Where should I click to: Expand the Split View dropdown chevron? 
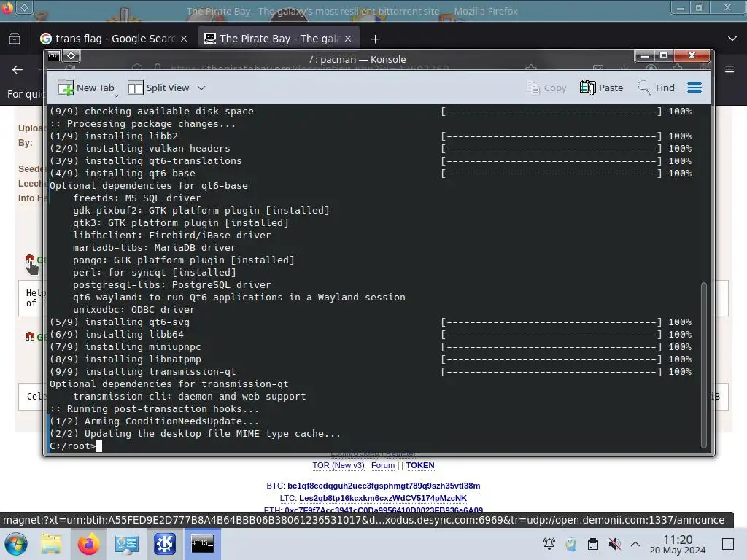tap(201, 87)
